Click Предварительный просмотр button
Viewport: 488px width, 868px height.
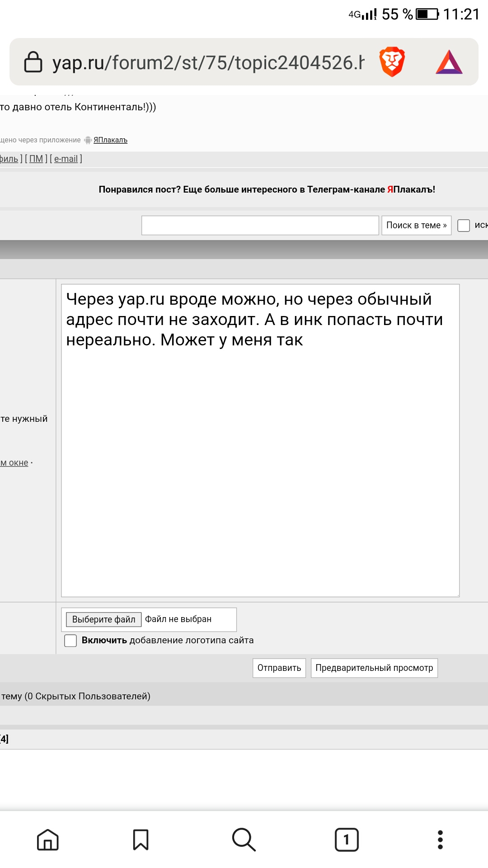[374, 668]
